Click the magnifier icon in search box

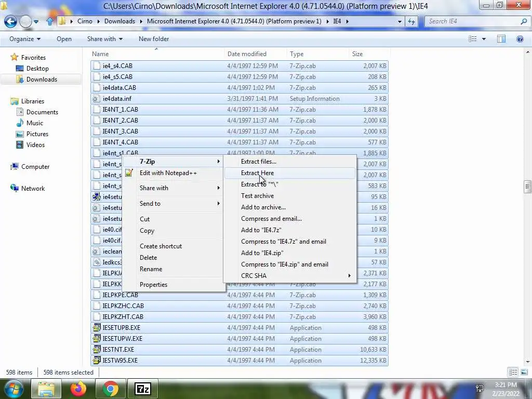[524, 21]
